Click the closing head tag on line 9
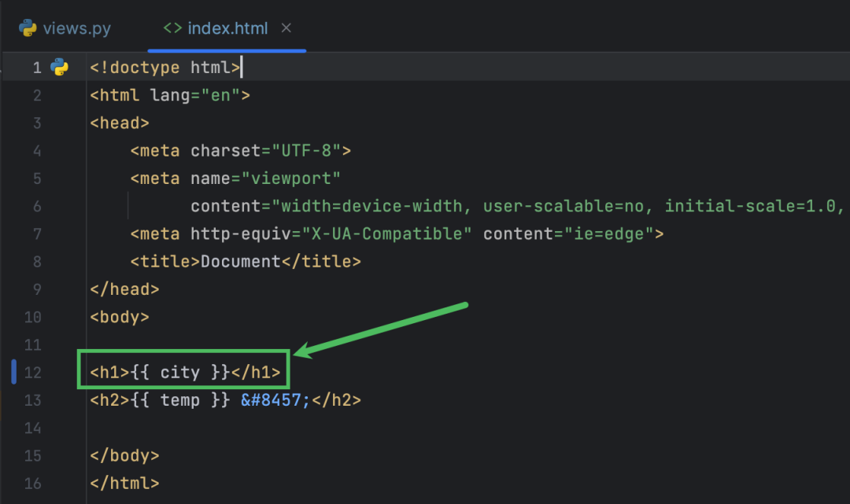 [x=124, y=289]
